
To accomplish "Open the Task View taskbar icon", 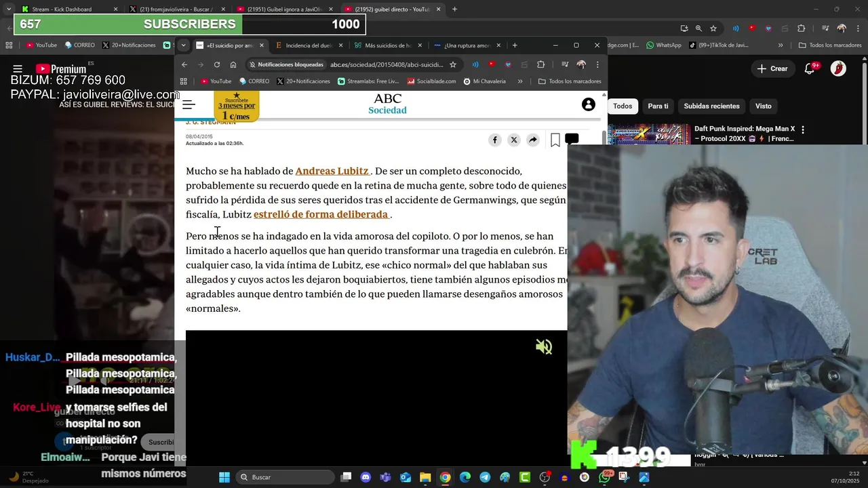I will (x=346, y=477).
